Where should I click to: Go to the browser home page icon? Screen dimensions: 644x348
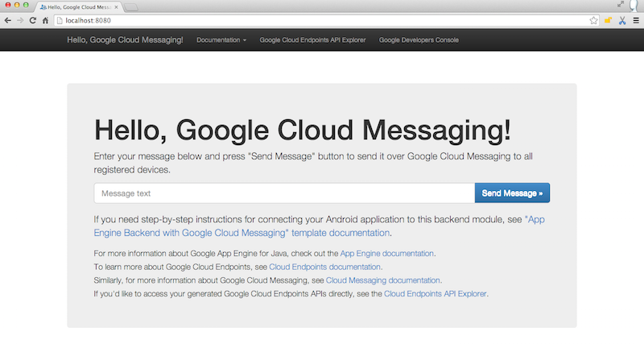coord(47,20)
